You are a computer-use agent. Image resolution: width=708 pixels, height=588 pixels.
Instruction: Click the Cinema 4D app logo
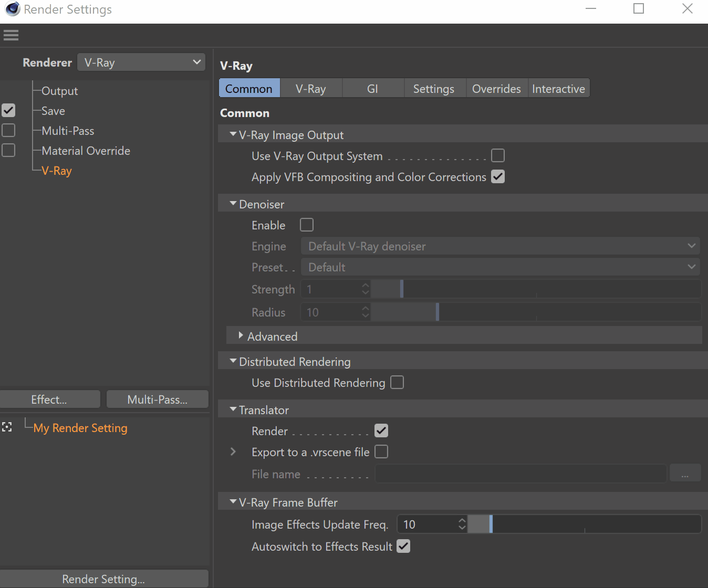click(x=12, y=9)
